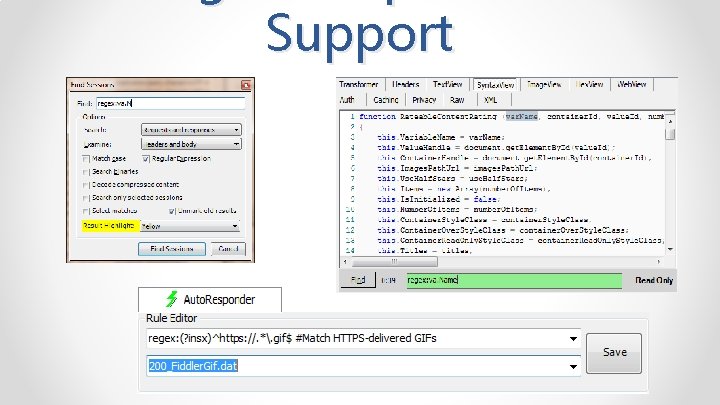
Task: Click code line starting 'this.NumberOfItems'
Action: click(457, 209)
